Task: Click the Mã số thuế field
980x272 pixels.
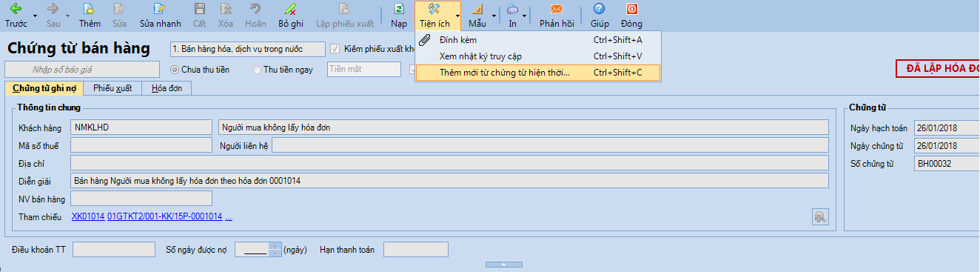Action: (141, 145)
